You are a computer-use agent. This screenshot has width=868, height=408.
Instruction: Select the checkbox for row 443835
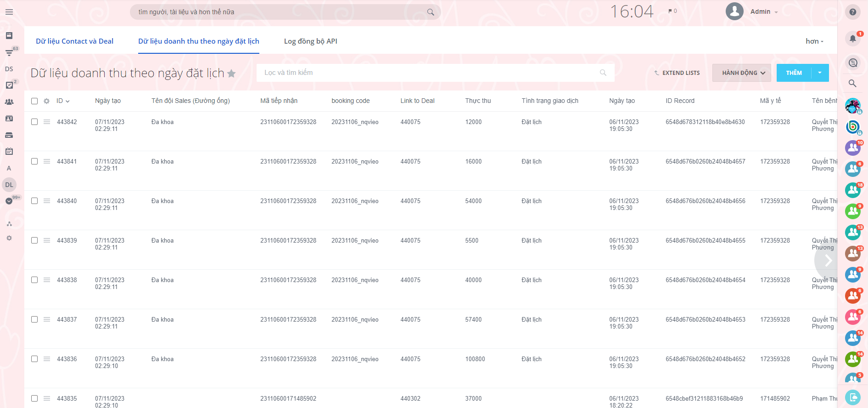click(34, 398)
